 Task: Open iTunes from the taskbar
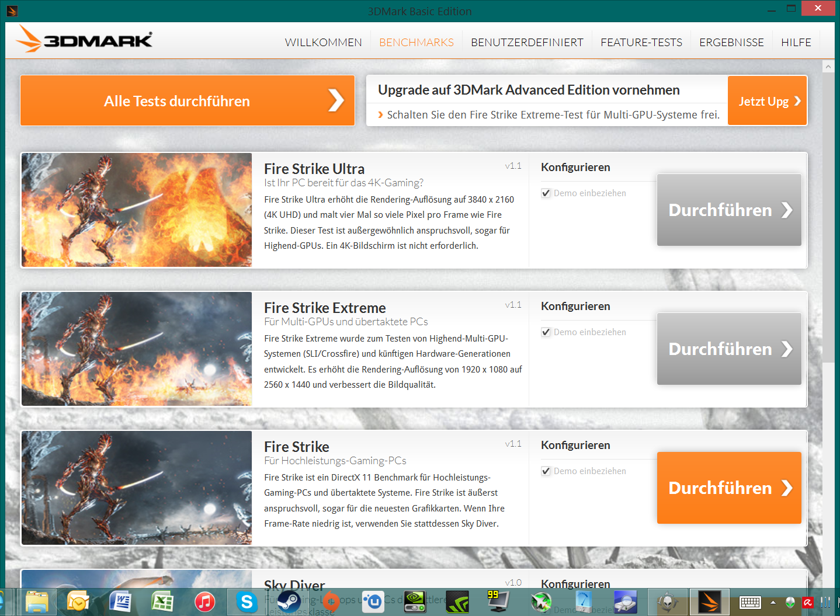pyautogui.click(x=204, y=602)
